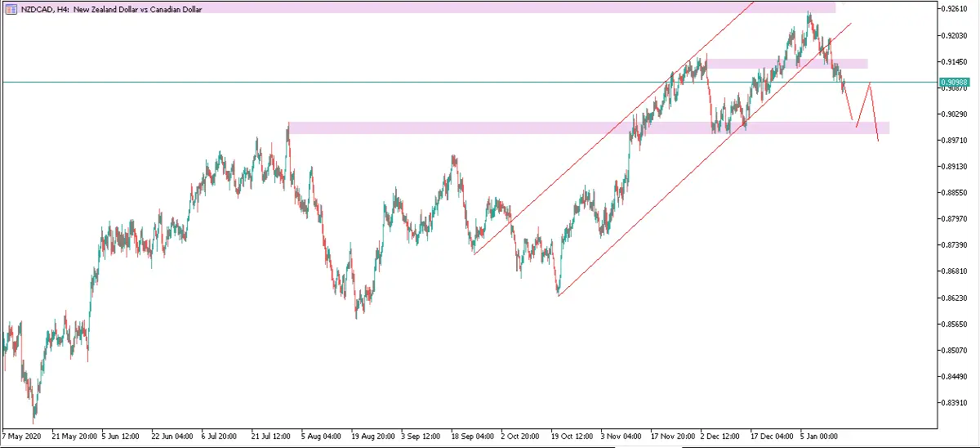Click the 0.86230 price axis label

point(954,298)
